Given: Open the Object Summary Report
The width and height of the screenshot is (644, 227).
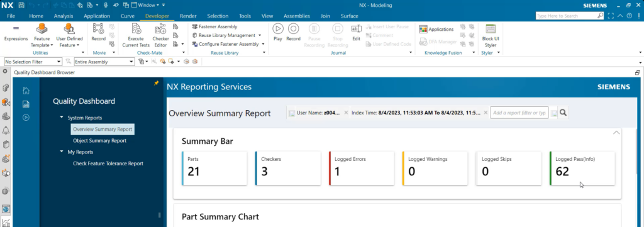Looking at the screenshot, I should point(100,141).
